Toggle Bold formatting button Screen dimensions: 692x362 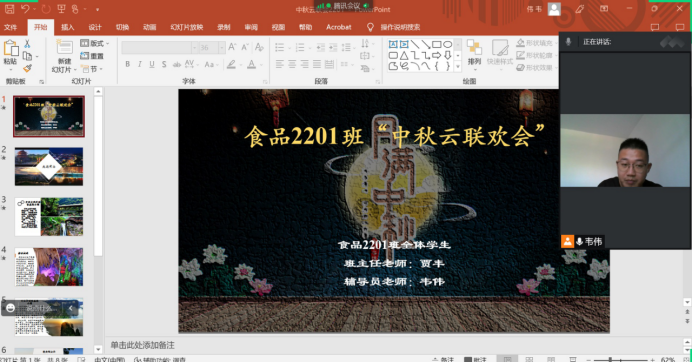pyautogui.click(x=128, y=64)
